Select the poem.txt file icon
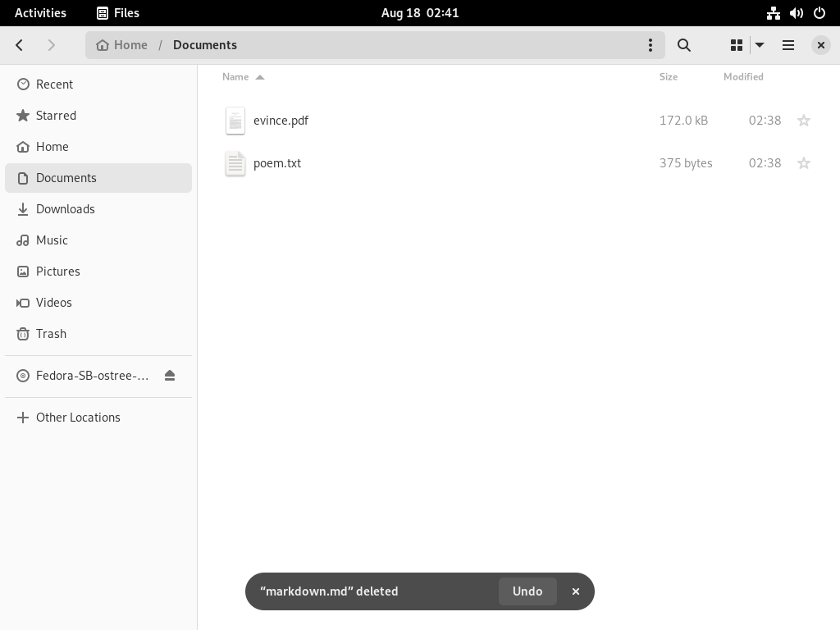 coord(235,163)
